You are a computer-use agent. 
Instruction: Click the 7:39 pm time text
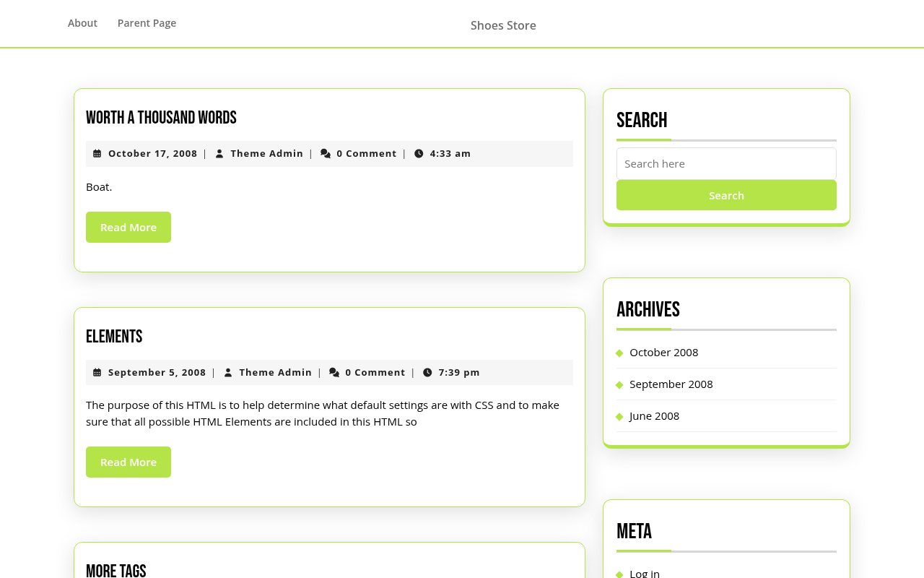pyautogui.click(x=459, y=373)
